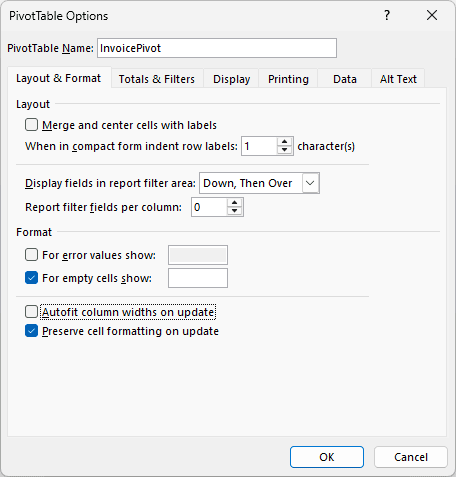This screenshot has height=477, width=456.
Task: Click the Report filter fields per column box
Action: click(209, 207)
